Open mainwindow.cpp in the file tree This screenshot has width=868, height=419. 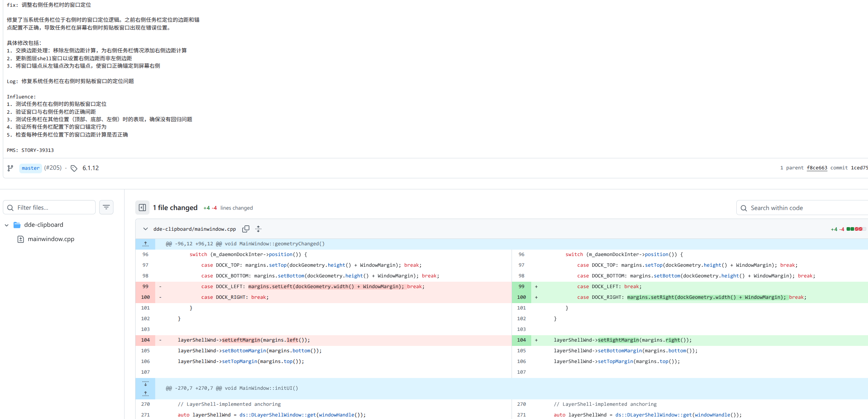[x=51, y=239]
